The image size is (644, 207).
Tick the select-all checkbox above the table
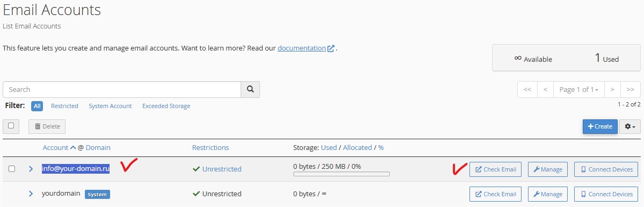point(11,126)
